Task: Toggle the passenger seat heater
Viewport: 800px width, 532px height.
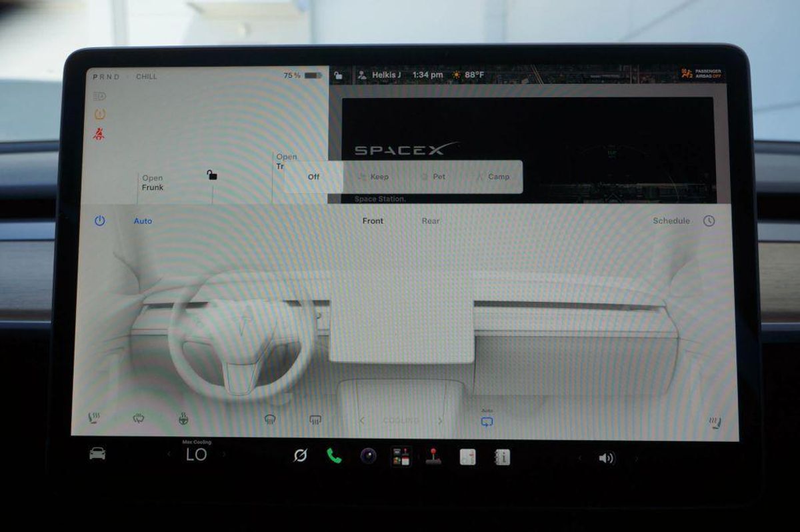Action: click(x=715, y=423)
